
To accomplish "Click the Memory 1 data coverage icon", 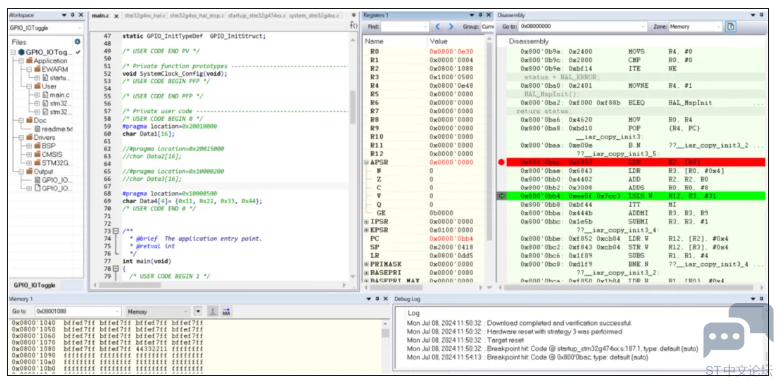I will coord(226,311).
